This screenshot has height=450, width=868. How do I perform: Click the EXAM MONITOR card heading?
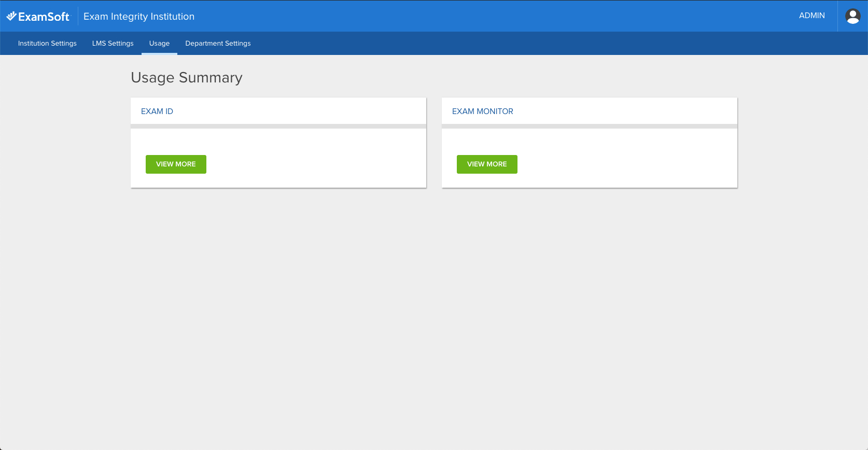pos(483,111)
